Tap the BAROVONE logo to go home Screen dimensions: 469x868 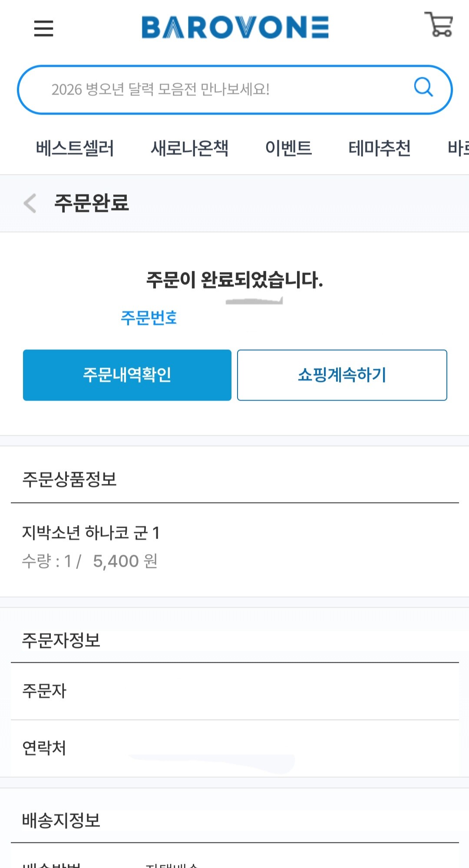click(x=235, y=27)
